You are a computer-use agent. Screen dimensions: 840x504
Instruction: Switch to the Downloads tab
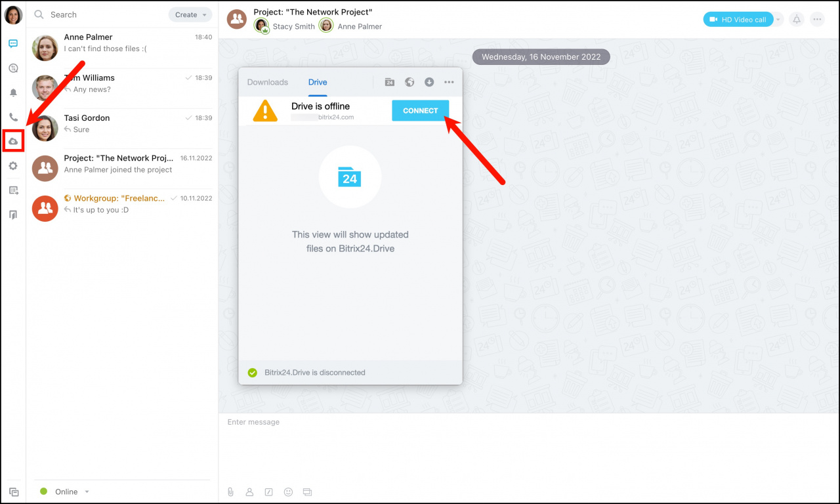[268, 82]
